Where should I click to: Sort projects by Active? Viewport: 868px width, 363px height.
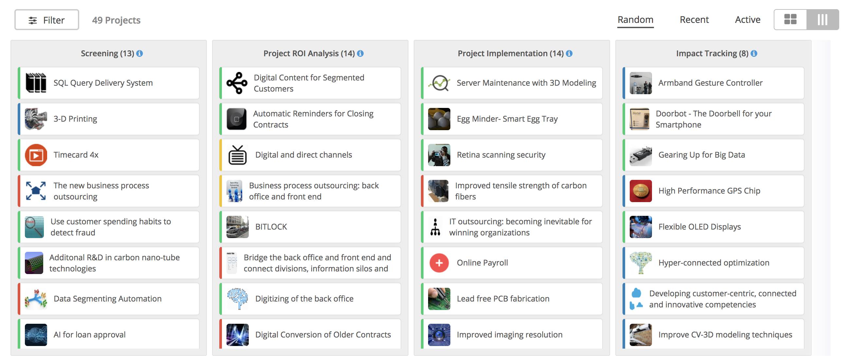click(x=747, y=20)
